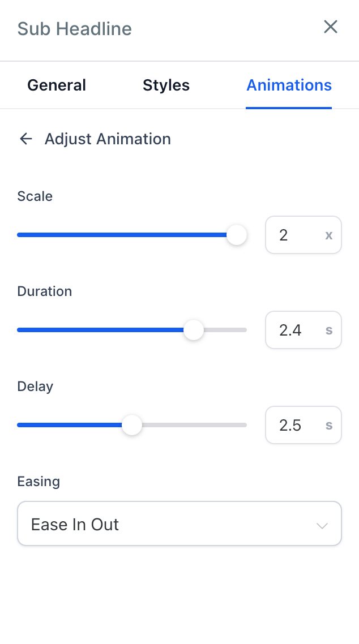Focus the Scale value input showing 2

[x=292, y=235]
